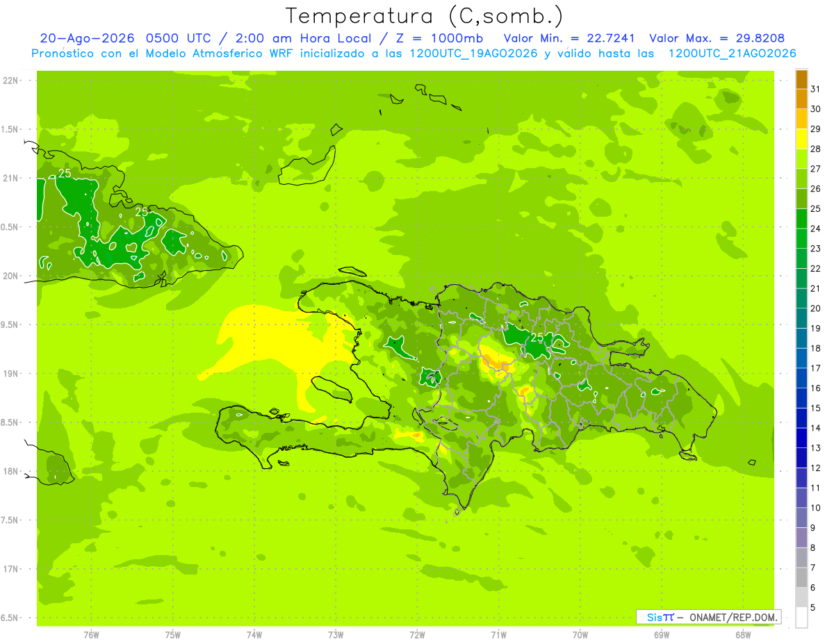Click colorbar label '12'

(x=816, y=468)
